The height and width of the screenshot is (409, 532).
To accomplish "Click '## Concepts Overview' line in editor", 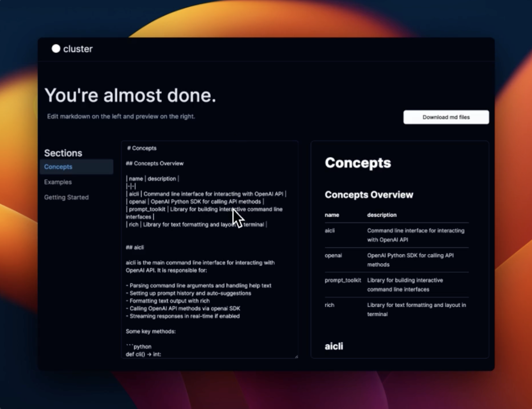I will coord(155,163).
